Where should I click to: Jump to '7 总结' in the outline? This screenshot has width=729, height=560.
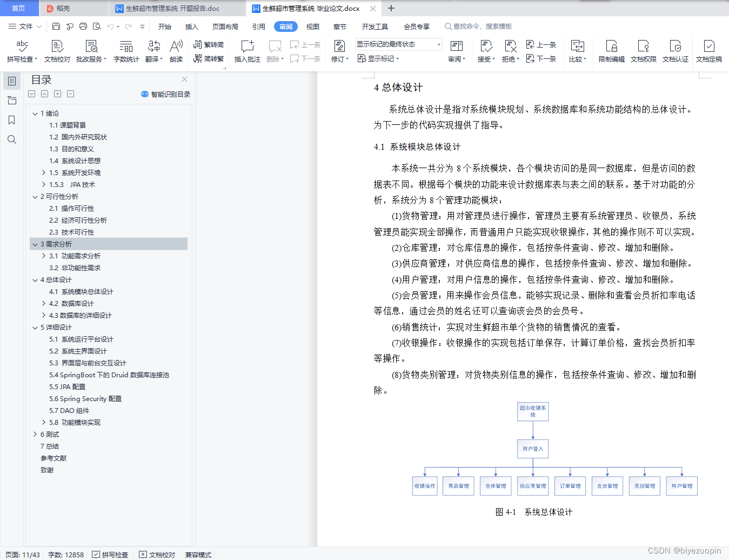coord(50,446)
